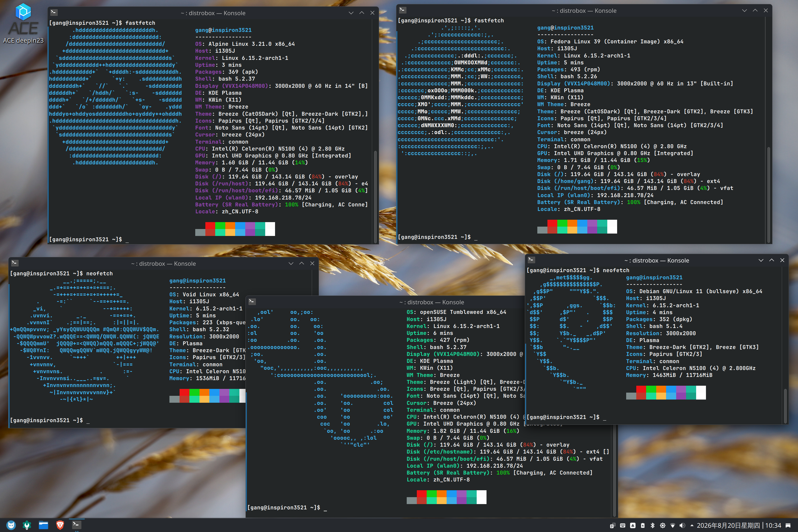Open the Bluetooth tray icon
Image resolution: width=798 pixels, height=532 pixels.
[652, 526]
